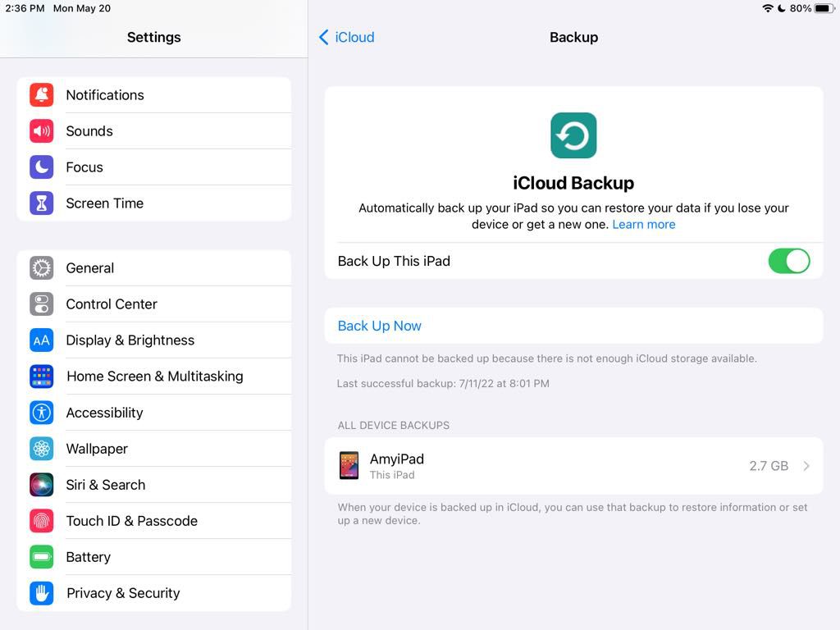Expand AmyiPad backup details chevron
This screenshot has width=840, height=630.
(x=806, y=466)
